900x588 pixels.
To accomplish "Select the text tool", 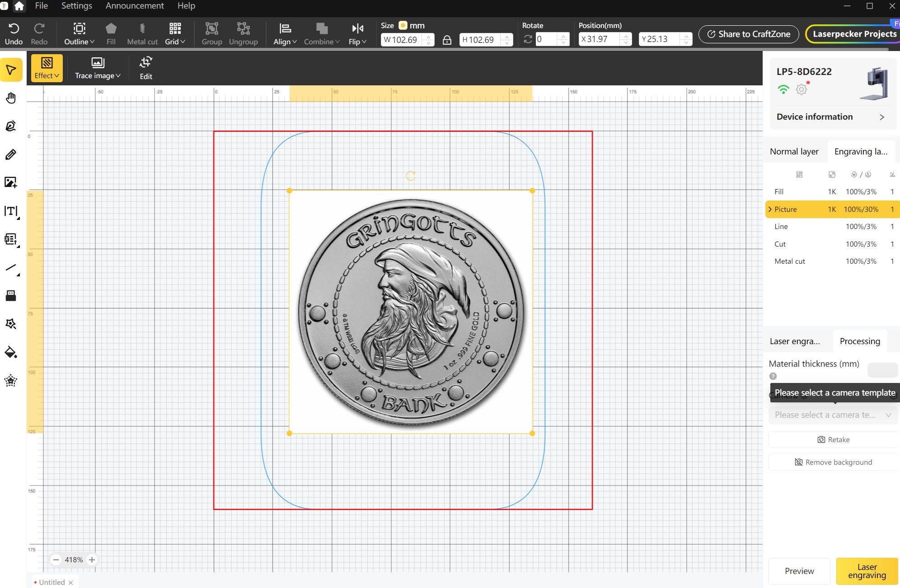I will [x=11, y=211].
